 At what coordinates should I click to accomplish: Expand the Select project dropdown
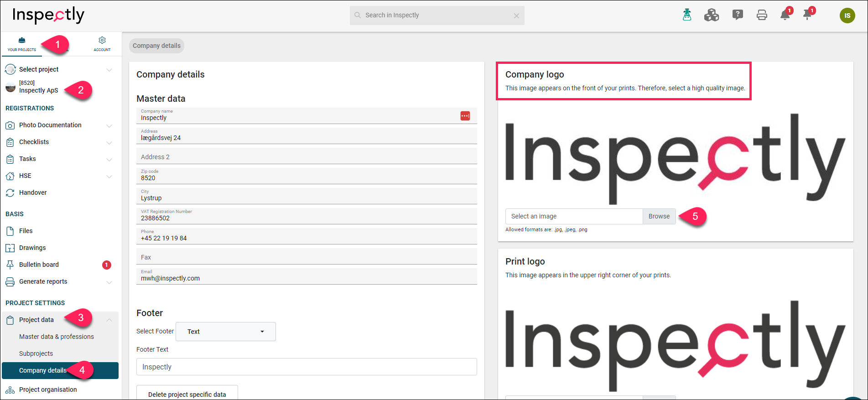tap(109, 70)
